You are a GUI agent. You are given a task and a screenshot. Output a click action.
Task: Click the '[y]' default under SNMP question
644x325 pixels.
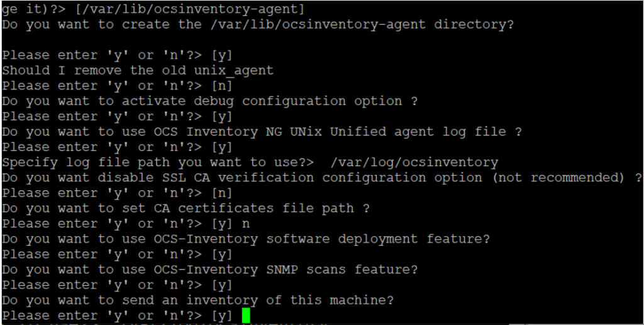pos(222,285)
